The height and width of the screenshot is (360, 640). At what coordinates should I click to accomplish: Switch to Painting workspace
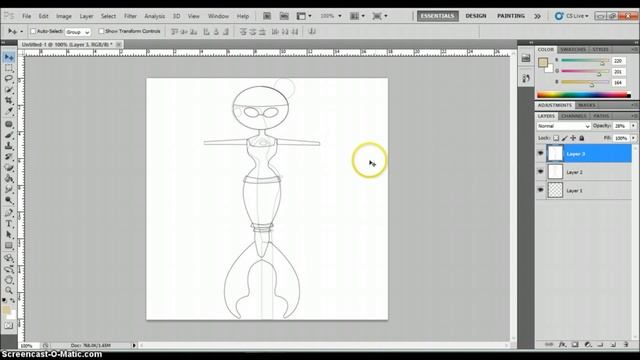click(x=511, y=16)
